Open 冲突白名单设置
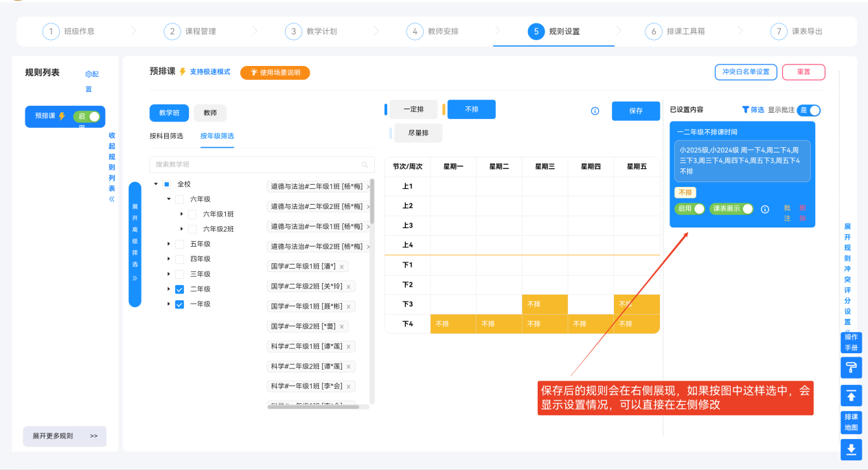Viewport: 868px width, 470px height. 746,72
